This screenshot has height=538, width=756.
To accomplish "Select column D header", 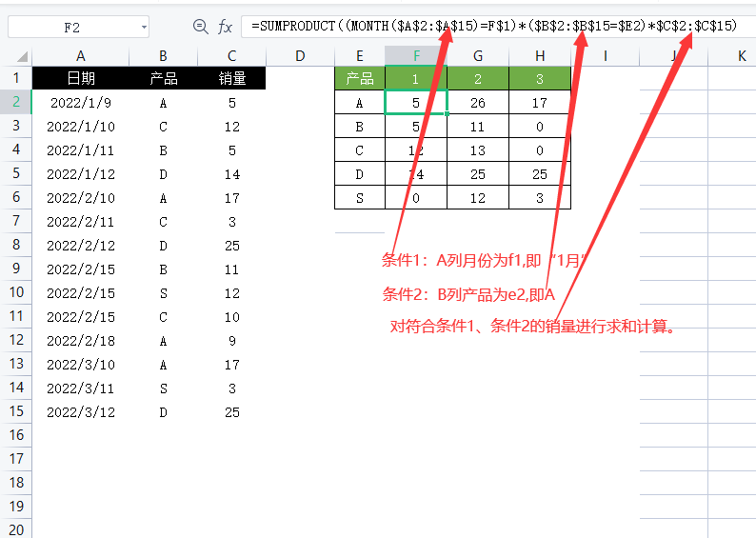I will point(300,56).
